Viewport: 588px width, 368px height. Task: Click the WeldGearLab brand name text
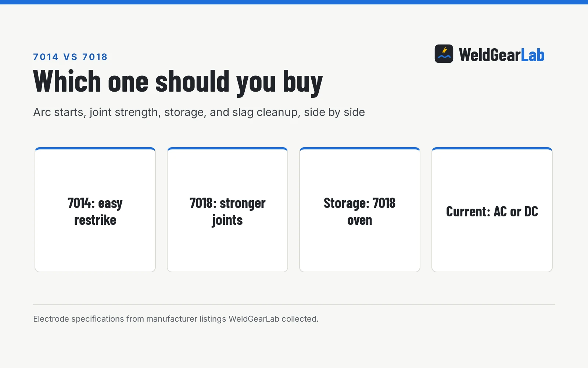[x=502, y=55]
